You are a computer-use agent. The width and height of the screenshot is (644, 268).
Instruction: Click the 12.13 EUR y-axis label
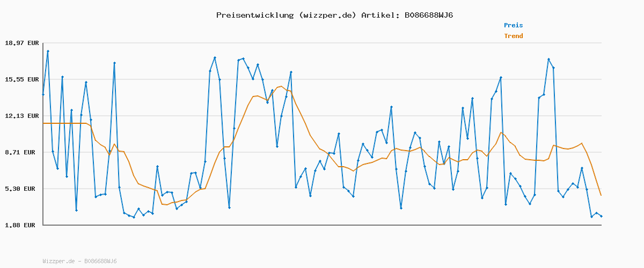click(21, 116)
